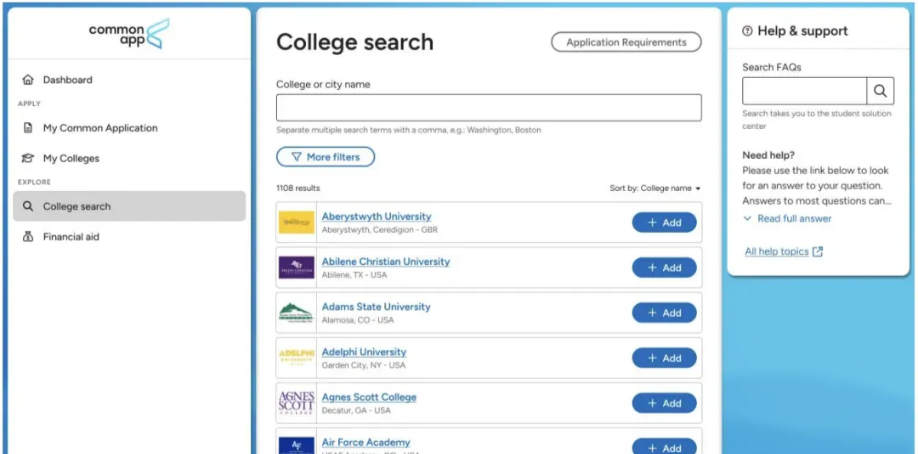
Task: Open the Sort by College name dropdown
Action: tap(655, 189)
